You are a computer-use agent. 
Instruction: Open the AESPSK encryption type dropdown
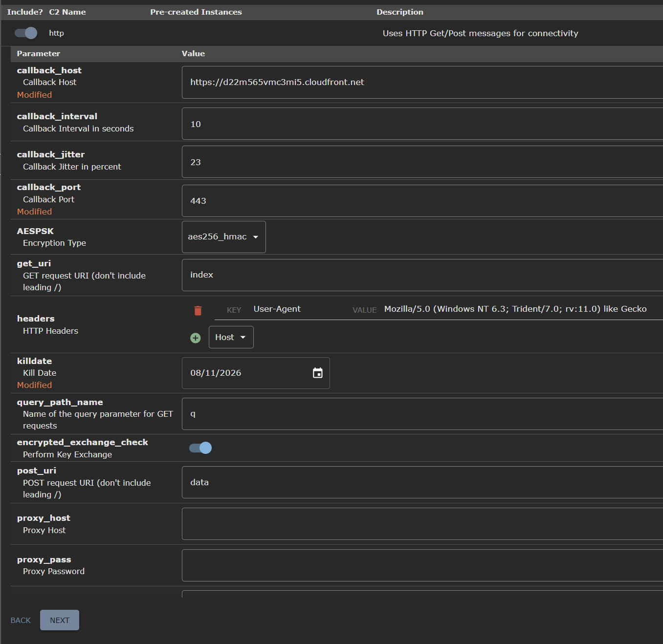coord(224,237)
